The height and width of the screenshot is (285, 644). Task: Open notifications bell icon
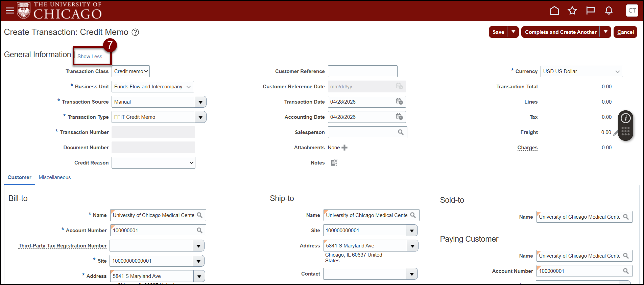tap(609, 11)
